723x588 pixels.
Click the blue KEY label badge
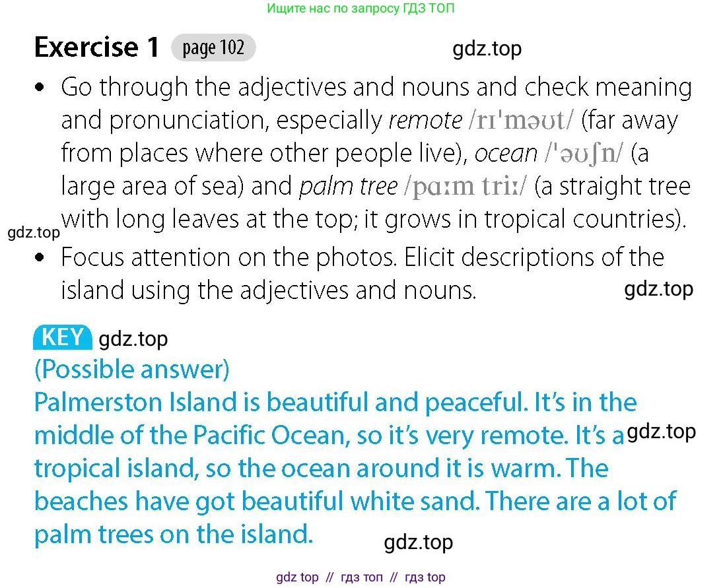[x=62, y=337]
